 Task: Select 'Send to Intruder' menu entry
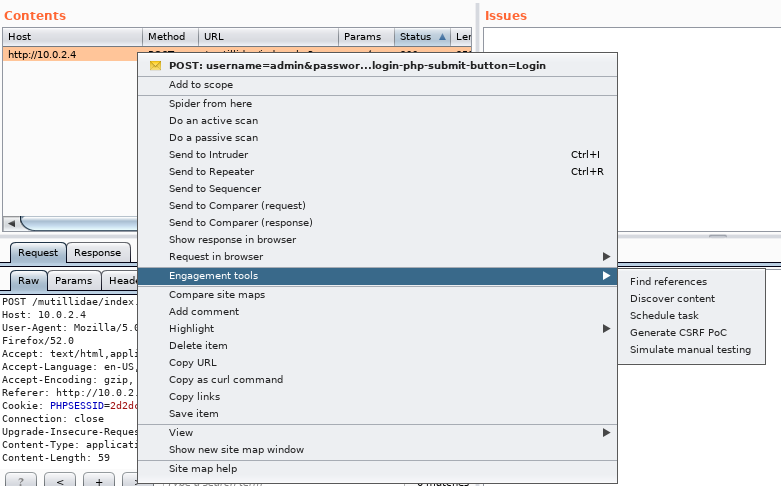click(x=208, y=155)
